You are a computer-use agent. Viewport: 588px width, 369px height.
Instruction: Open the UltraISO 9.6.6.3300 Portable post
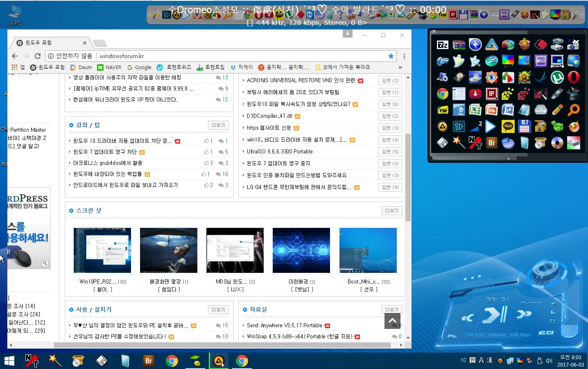(280, 151)
